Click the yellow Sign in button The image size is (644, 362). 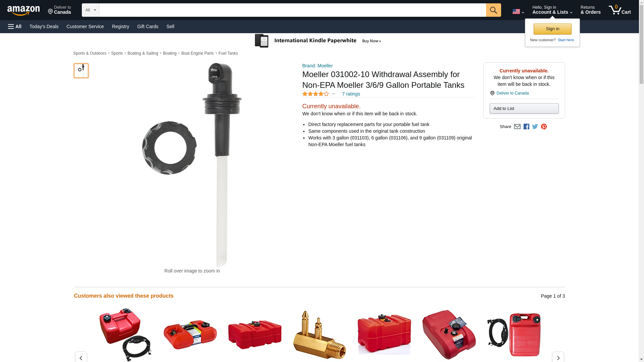552,29
